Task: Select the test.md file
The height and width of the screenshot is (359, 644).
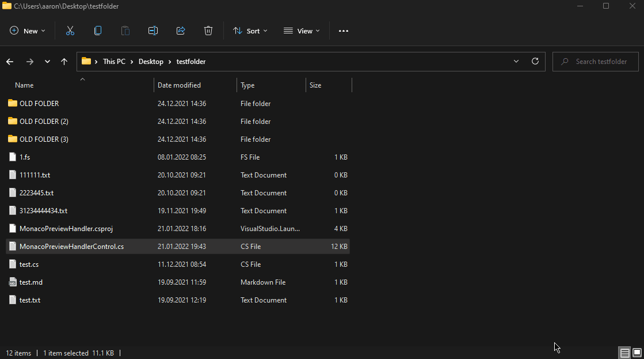Action: click(x=31, y=282)
